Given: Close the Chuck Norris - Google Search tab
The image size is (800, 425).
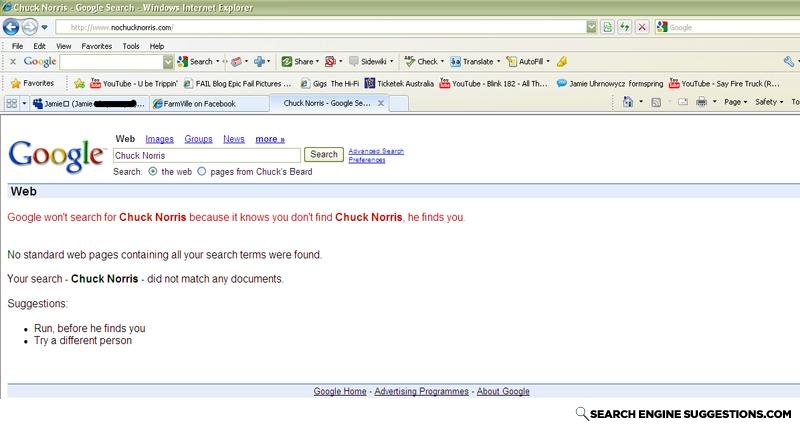Looking at the screenshot, I should point(381,103).
